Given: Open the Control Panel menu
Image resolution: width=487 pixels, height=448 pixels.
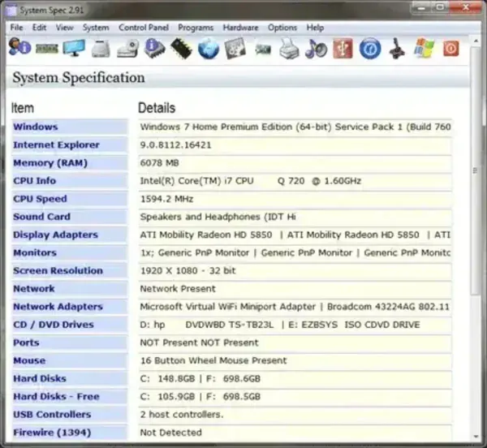Looking at the screenshot, I should [x=144, y=28].
